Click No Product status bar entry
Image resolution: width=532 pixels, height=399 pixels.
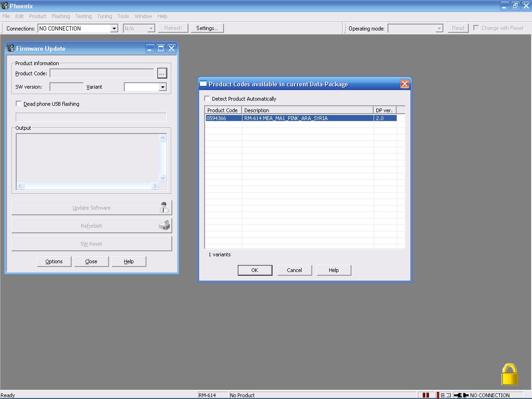(x=242, y=395)
